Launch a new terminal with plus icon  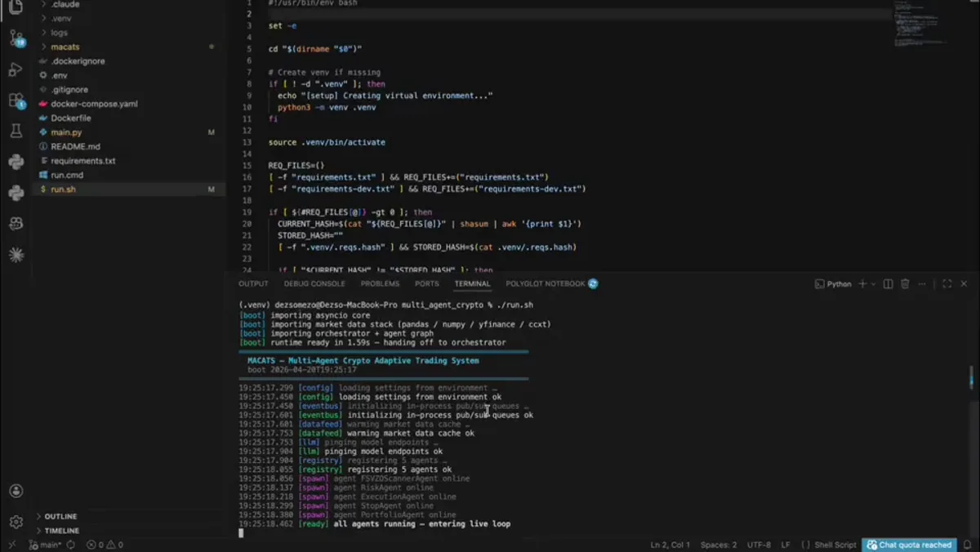[862, 284]
